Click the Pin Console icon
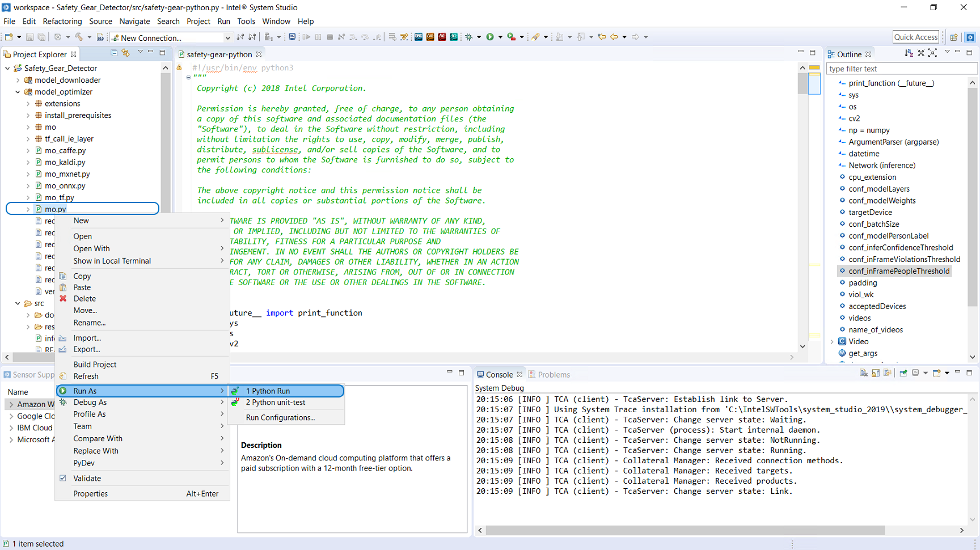This screenshot has width=980, height=550. pos(903,373)
